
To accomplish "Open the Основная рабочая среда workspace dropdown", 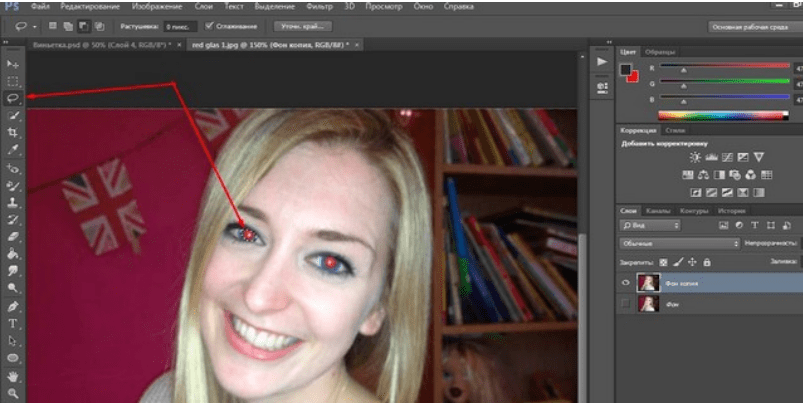I will pos(755,27).
